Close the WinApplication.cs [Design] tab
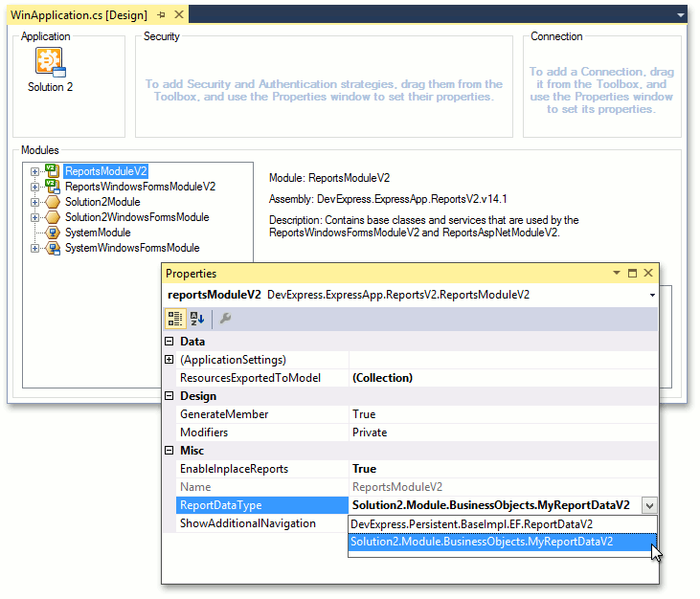Image resolution: width=700 pixels, height=599 pixels. [x=179, y=14]
